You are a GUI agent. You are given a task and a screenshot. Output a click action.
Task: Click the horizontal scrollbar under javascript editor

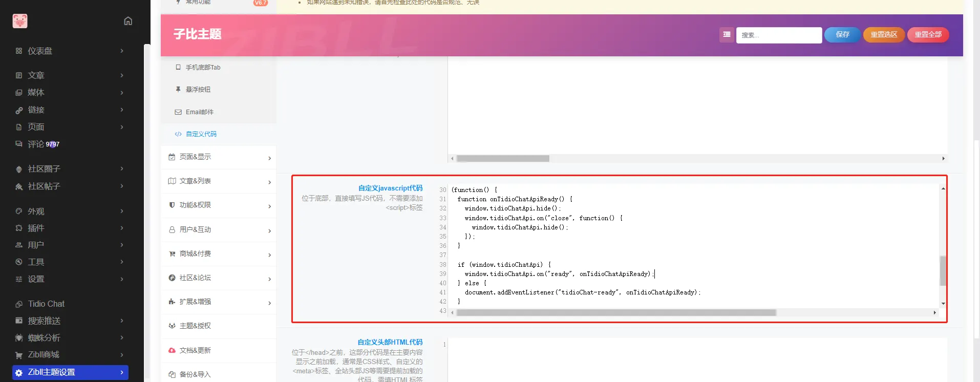616,312
